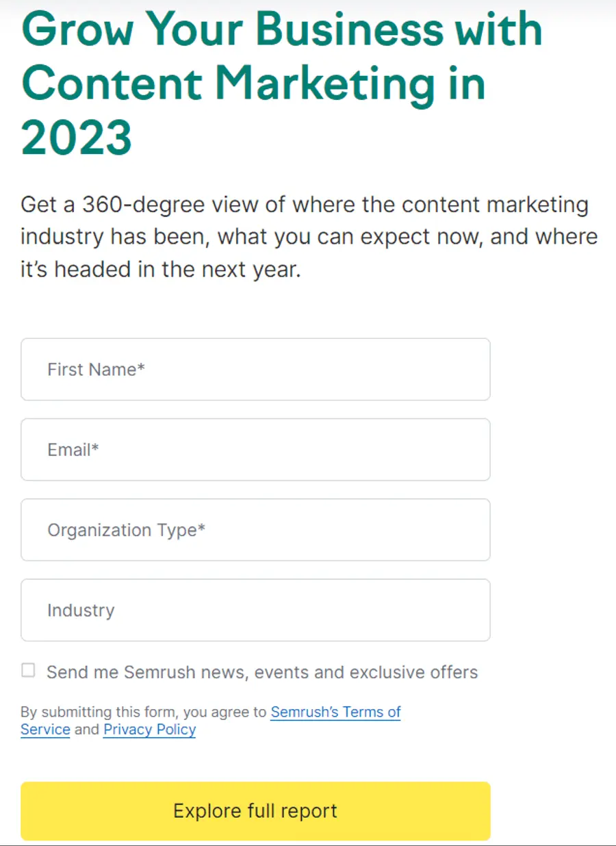Focus the optional Industry input field
Viewport: 616px width, 846px height.
255,610
